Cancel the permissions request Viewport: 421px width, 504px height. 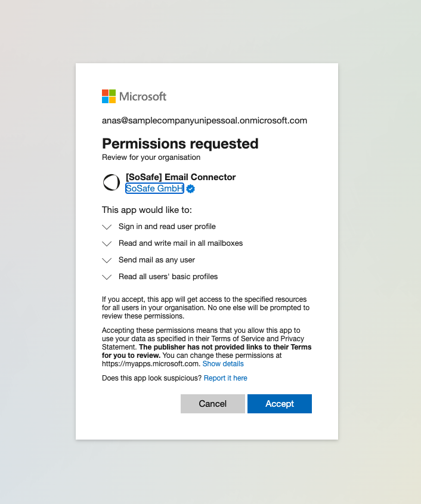pos(212,404)
